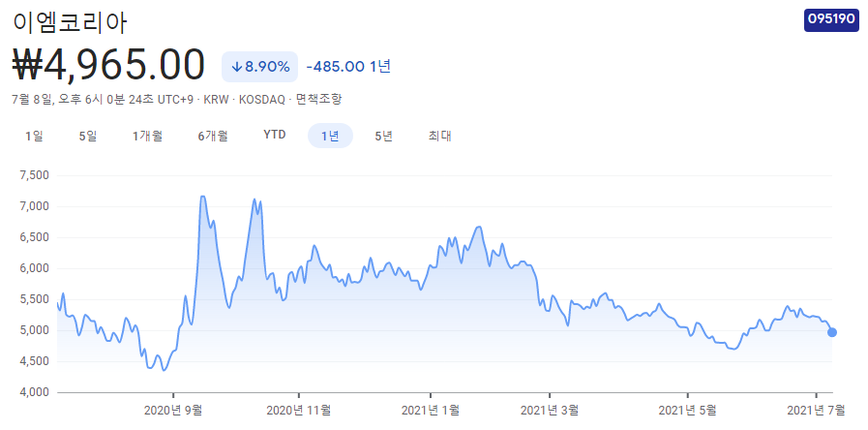Select the 1일 time range tab
The image size is (868, 430).
pyautogui.click(x=34, y=136)
